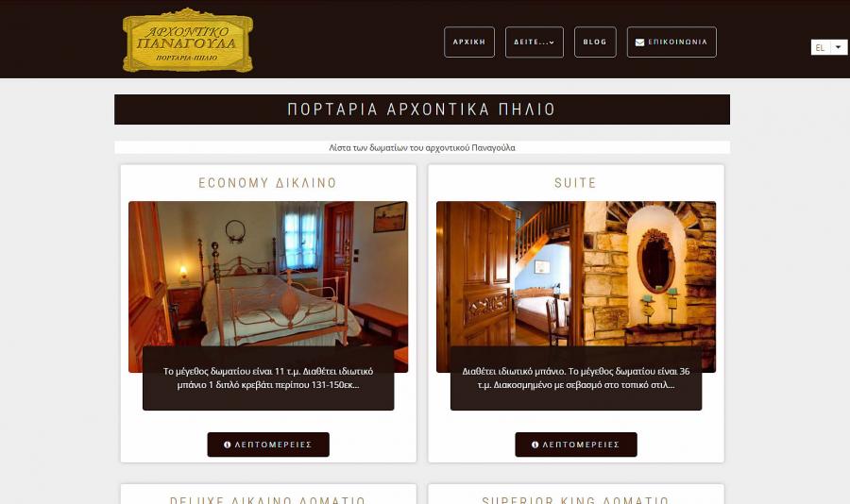Click info icon on Suite details button
Viewport: 850px width, 504px height.
coord(535,445)
